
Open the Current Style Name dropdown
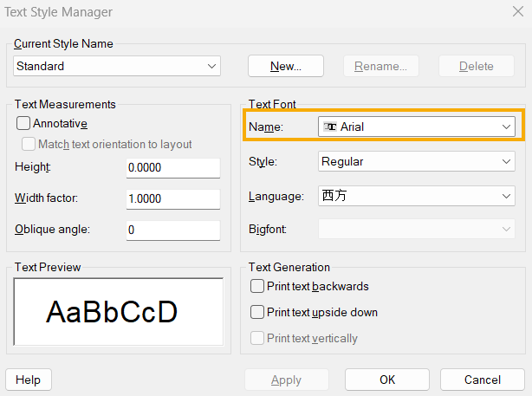tap(117, 66)
